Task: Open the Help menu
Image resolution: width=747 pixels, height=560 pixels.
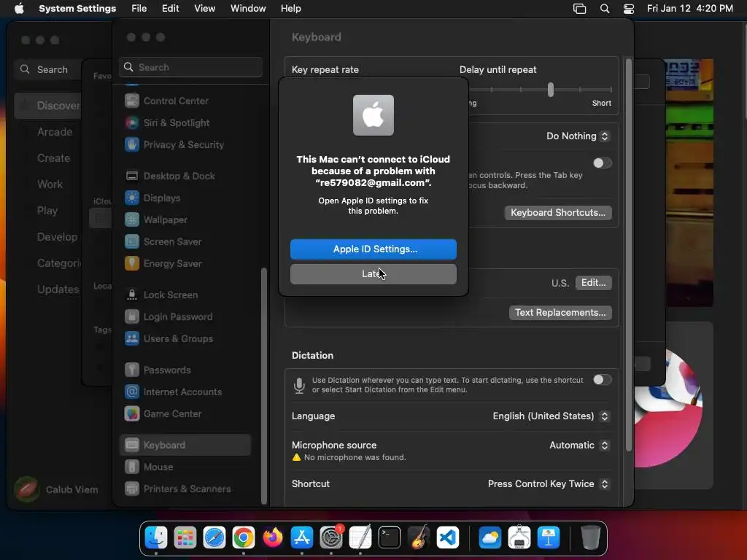Action: [x=290, y=9]
